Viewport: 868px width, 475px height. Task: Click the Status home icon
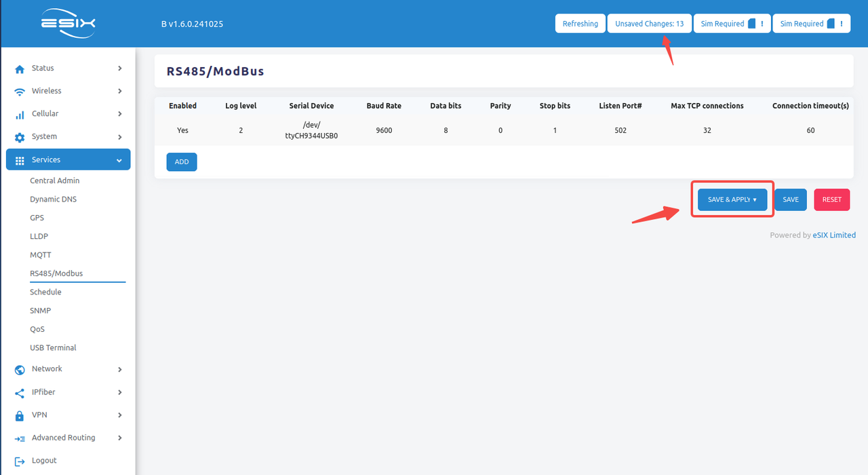[20, 69]
